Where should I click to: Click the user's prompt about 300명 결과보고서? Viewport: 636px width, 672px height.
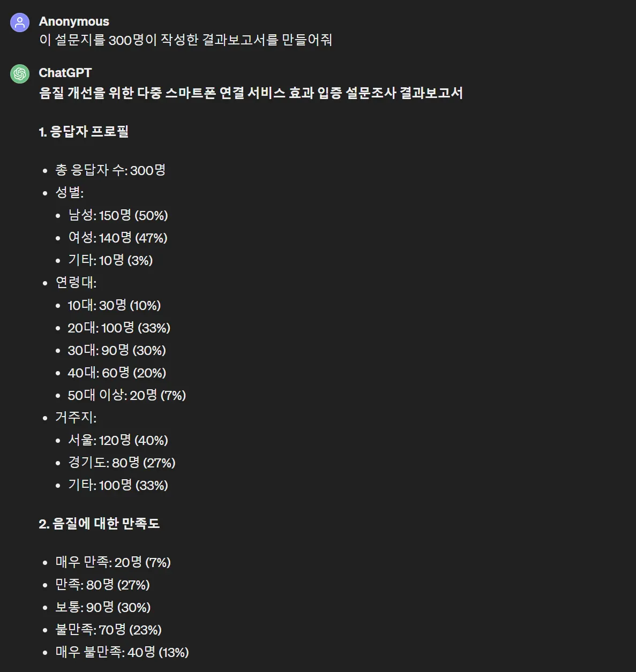pyautogui.click(x=185, y=40)
